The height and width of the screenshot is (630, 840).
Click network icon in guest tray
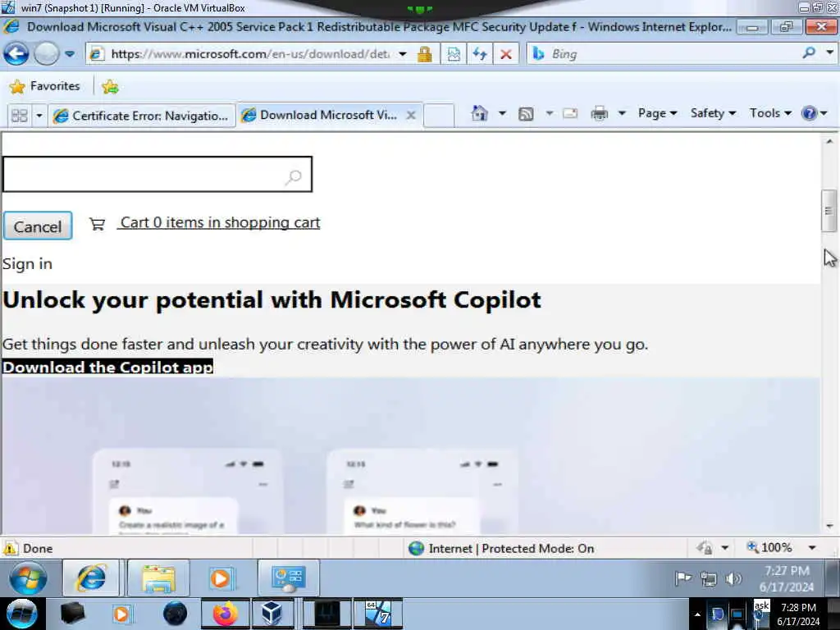click(709, 578)
